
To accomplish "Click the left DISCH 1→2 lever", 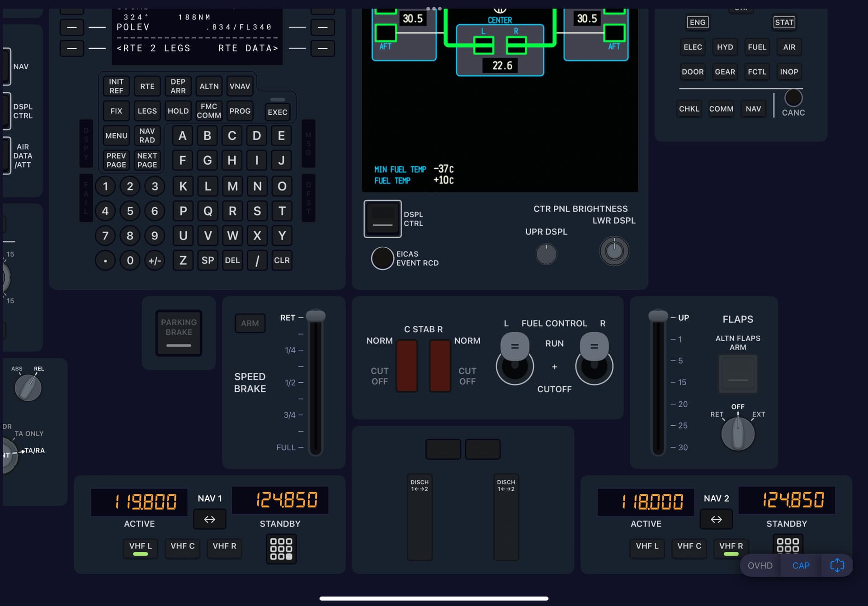I will [420, 517].
